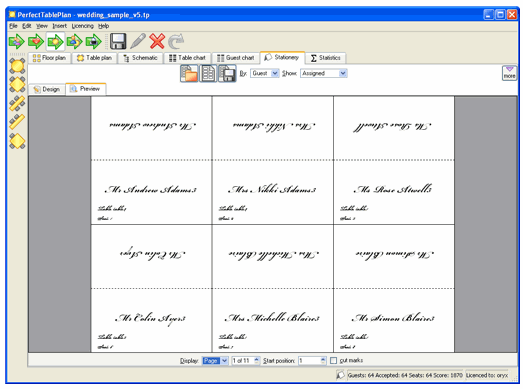Viewport: 523px width, 389px height.
Task: Select the Preview sub-tab
Action: [86, 89]
